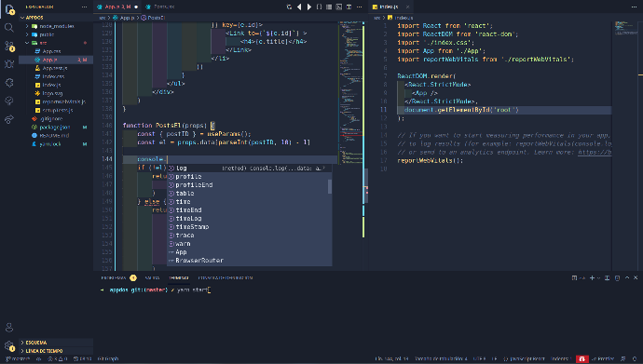Viewport: 643px width, 364px height.
Task: Open Run and Debug view
Action: (x=9, y=64)
